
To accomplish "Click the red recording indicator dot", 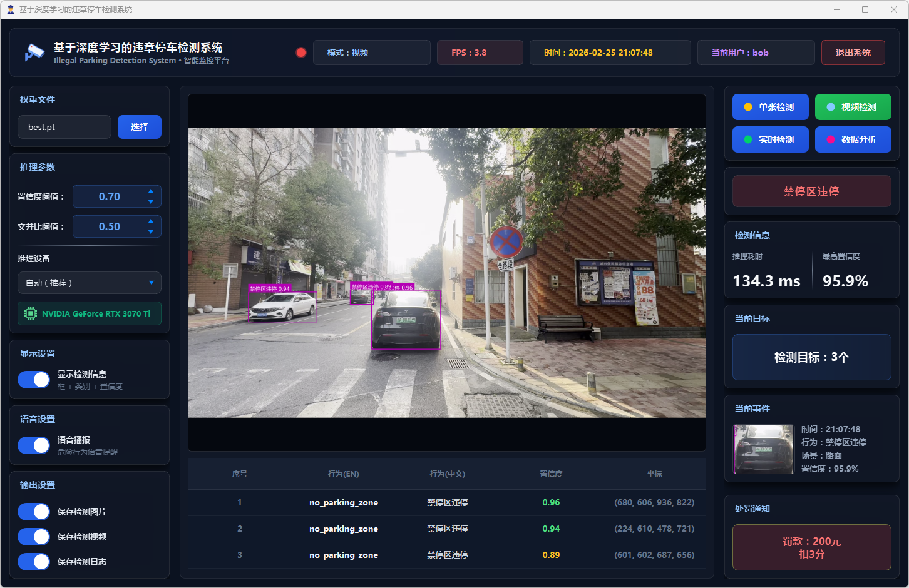I will [x=301, y=53].
